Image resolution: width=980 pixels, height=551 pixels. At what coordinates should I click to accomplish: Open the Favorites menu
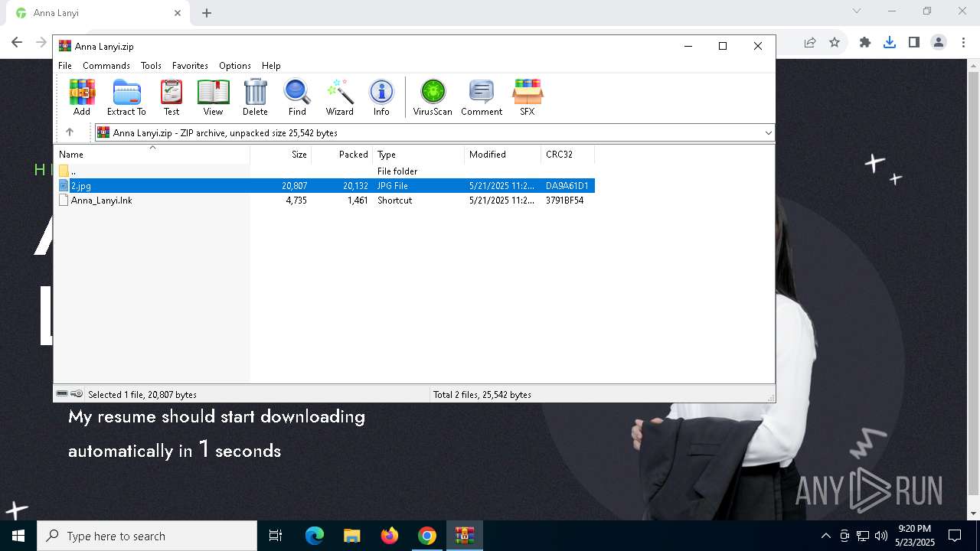[190, 66]
